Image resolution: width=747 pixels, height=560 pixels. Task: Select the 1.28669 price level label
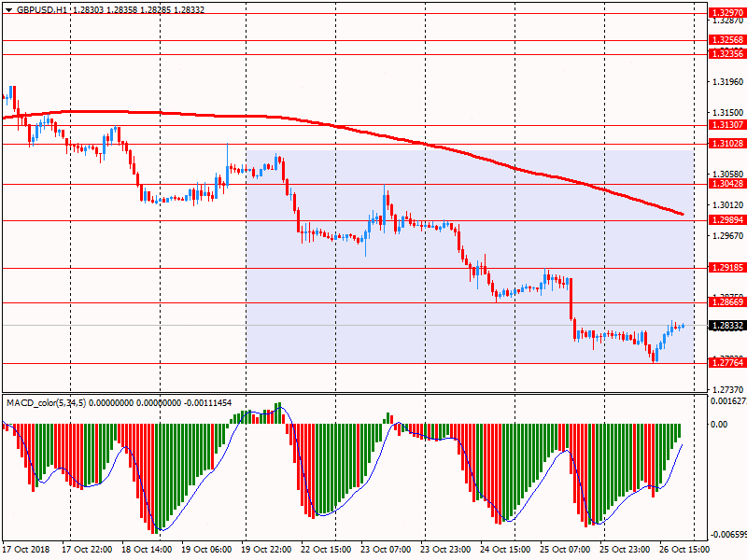coord(727,301)
